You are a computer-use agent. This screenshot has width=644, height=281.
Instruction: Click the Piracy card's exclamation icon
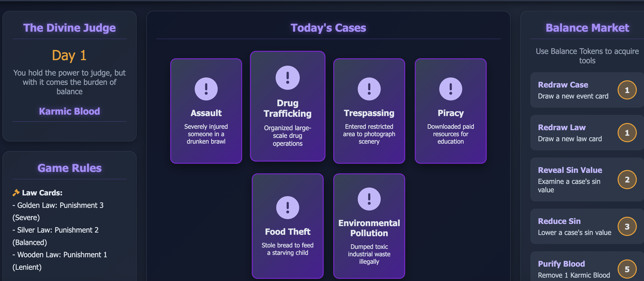[x=451, y=89]
